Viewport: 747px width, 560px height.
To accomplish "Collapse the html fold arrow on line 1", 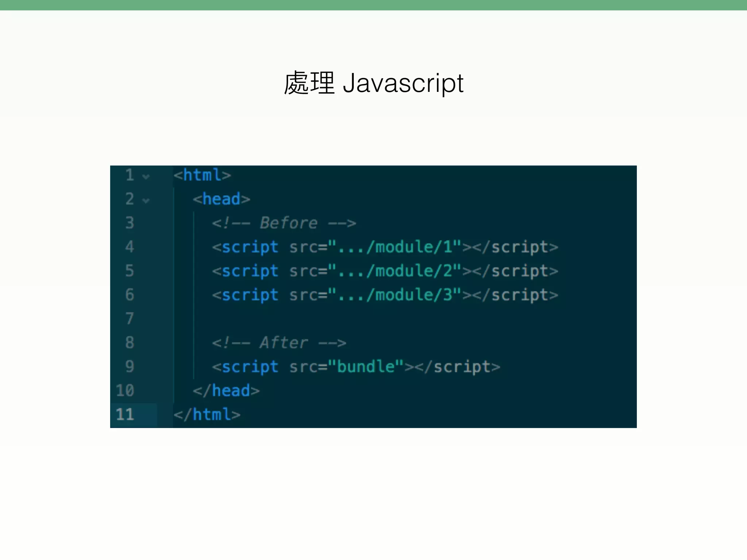I will (146, 177).
